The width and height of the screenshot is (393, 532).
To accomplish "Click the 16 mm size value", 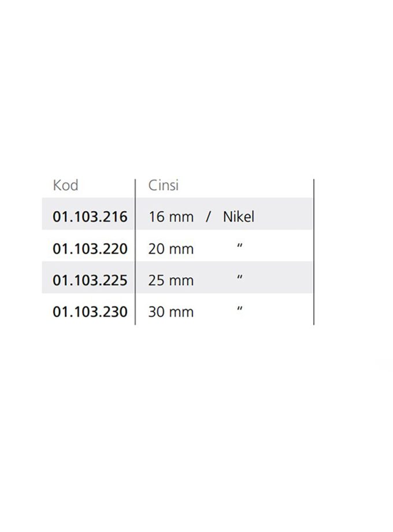I will tap(170, 217).
